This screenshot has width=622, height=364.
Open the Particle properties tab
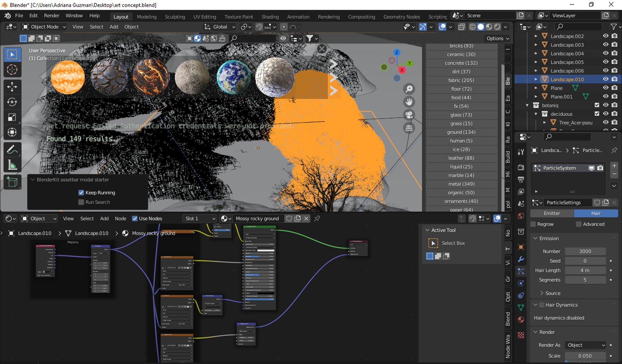pyautogui.click(x=521, y=271)
